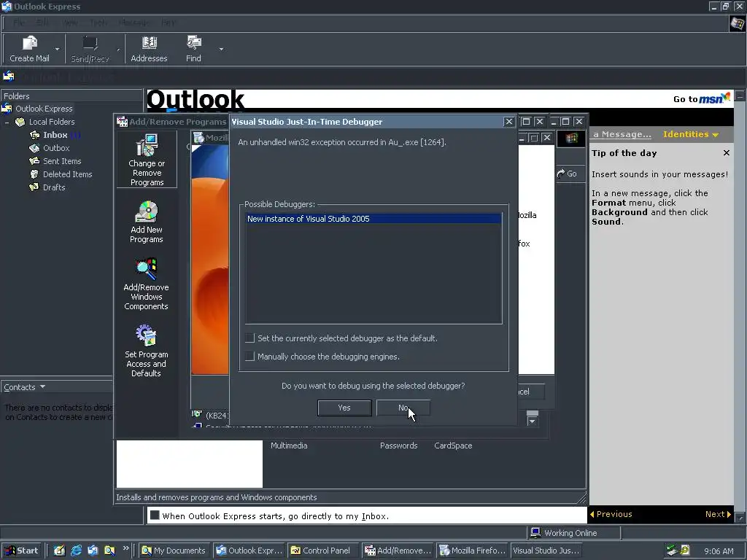Select Outlook Express root in folder tree

click(38, 109)
